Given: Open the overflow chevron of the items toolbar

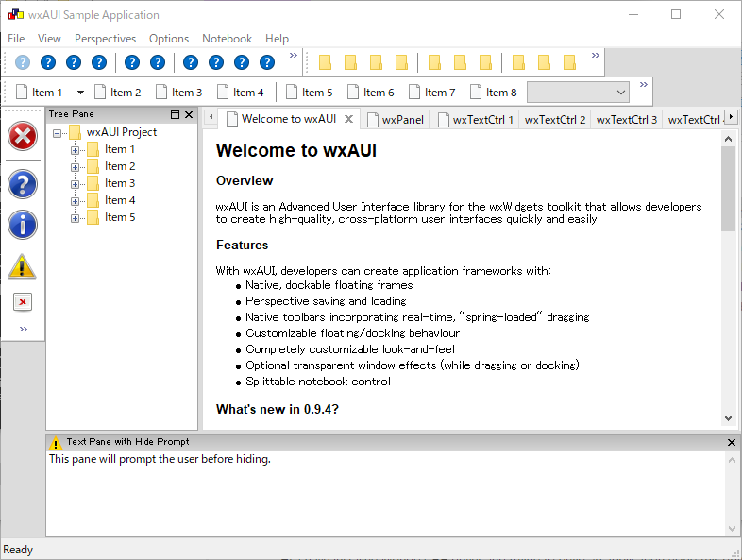Looking at the screenshot, I should pyautogui.click(x=644, y=85).
